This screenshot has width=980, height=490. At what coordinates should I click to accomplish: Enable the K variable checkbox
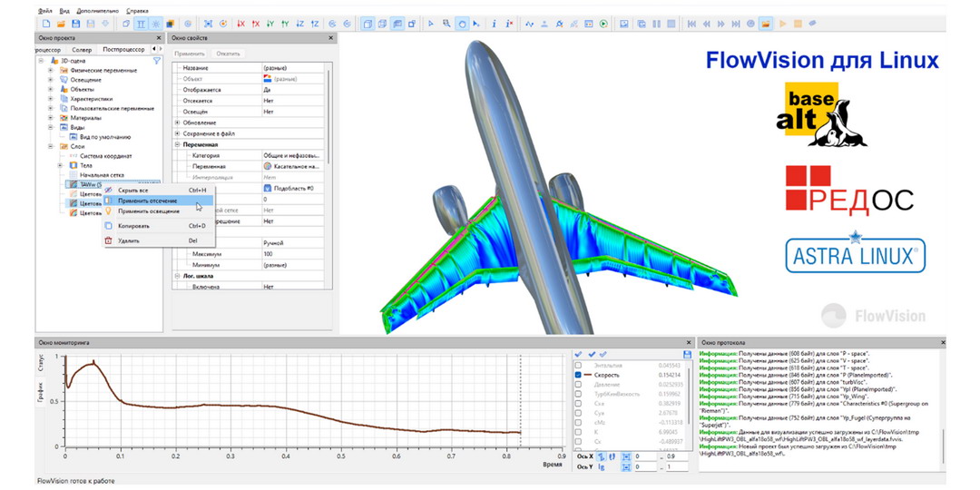(578, 433)
